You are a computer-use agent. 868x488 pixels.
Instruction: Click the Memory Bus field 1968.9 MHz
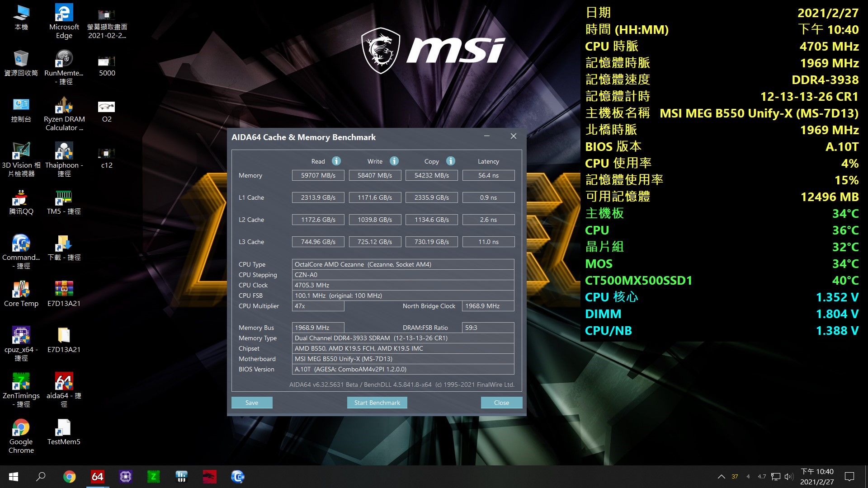click(x=318, y=328)
